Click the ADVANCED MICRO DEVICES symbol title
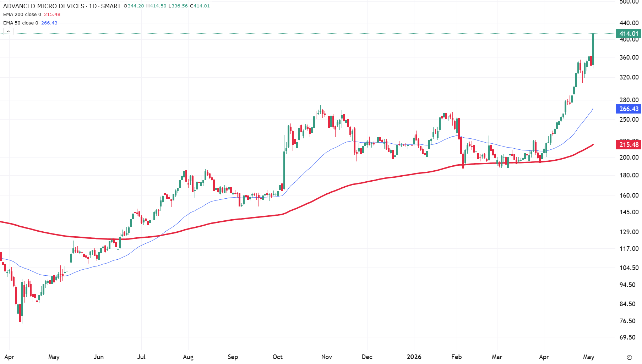Image resolution: width=642 pixels, height=364 pixels. tap(44, 6)
